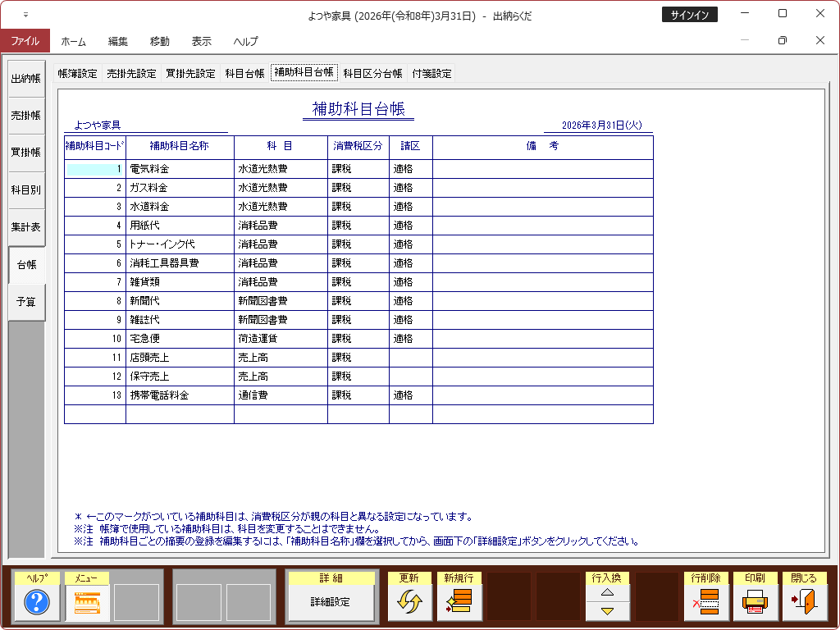Move the row down with the 行入換 down arrow
Screen dimensions: 840x630
pos(607,611)
